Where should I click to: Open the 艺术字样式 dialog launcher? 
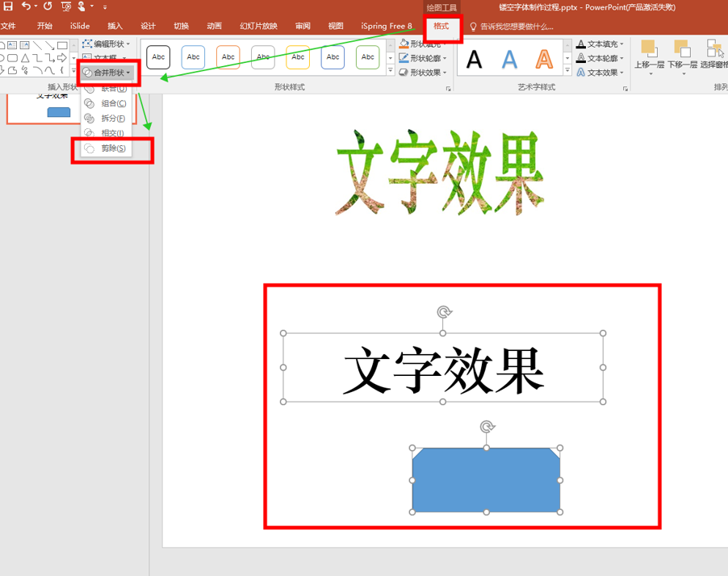point(625,88)
